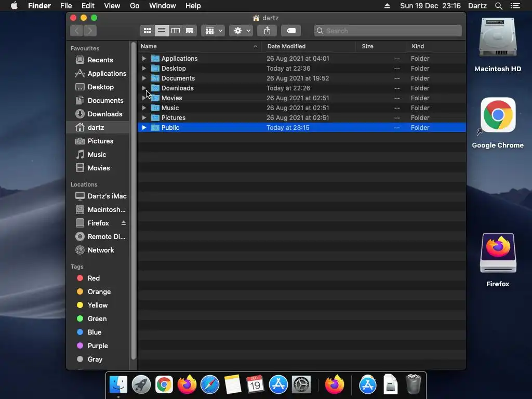
Task: Open Remote Disc in the sidebar
Action: point(98,237)
